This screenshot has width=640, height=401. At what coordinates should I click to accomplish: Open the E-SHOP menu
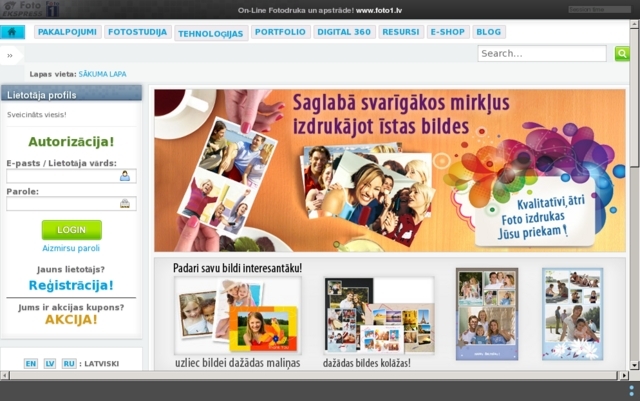[448, 32]
